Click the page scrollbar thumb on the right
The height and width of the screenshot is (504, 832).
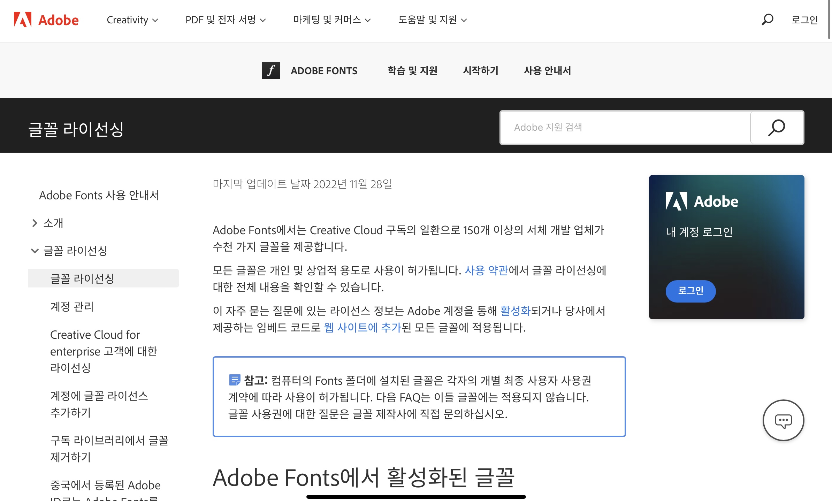click(830, 20)
